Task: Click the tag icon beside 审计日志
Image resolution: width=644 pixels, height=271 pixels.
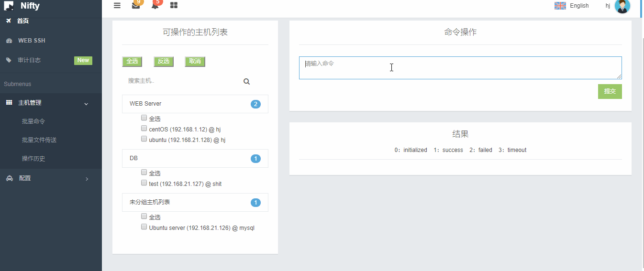Action: [9, 60]
